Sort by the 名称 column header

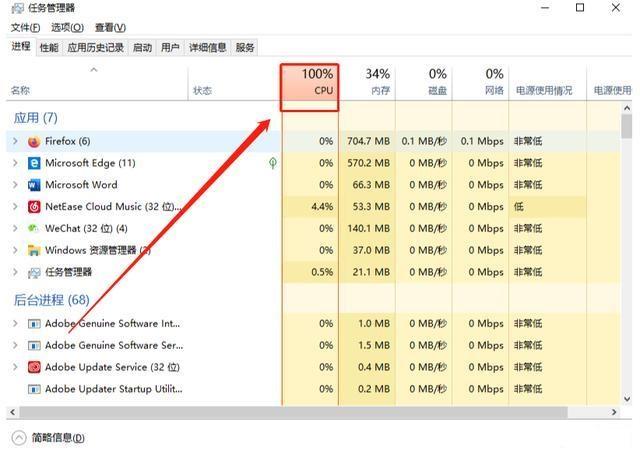pos(97,82)
